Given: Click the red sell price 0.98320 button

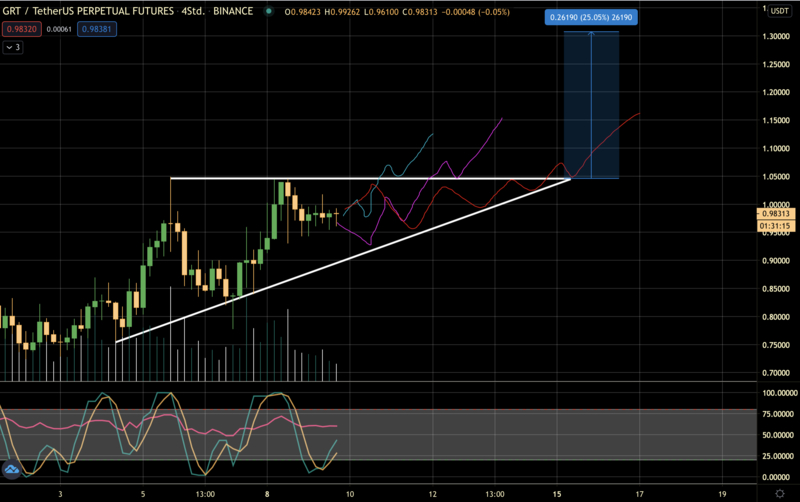Looking at the screenshot, I should pyautogui.click(x=22, y=29).
